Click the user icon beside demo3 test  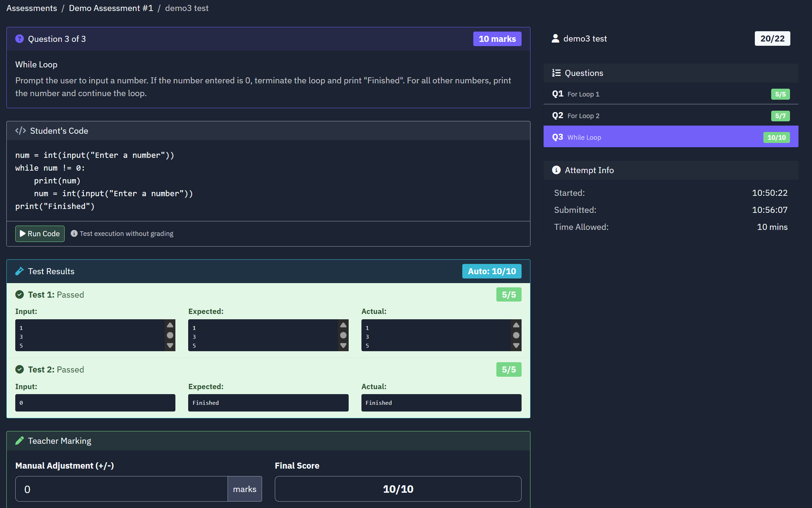pos(555,38)
